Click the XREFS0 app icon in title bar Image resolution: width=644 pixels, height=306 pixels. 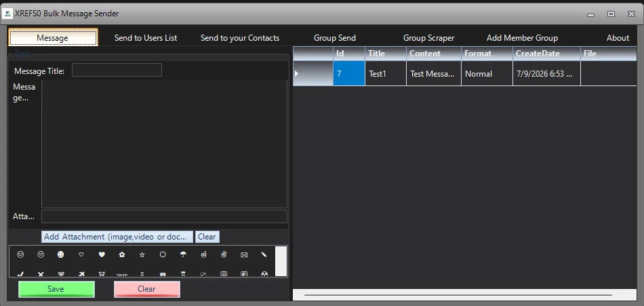(7, 14)
